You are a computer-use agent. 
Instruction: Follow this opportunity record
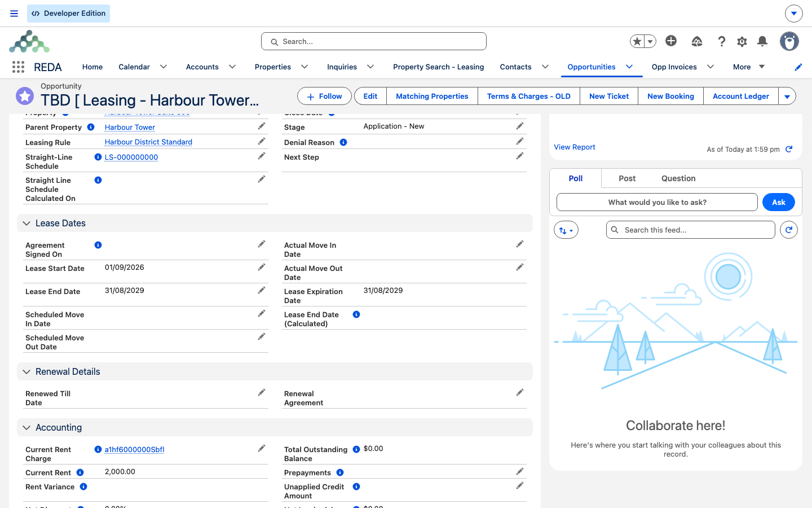point(324,96)
